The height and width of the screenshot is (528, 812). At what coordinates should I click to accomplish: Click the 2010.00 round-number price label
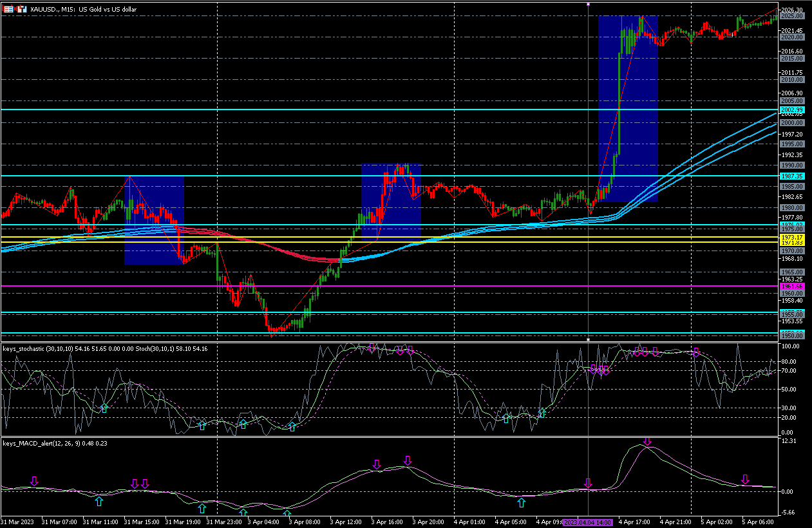(x=791, y=80)
